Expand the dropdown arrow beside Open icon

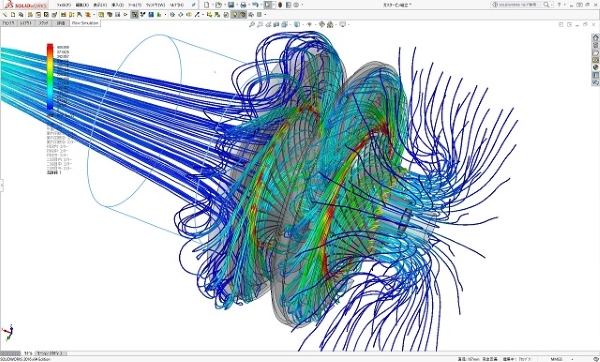click(224, 5)
